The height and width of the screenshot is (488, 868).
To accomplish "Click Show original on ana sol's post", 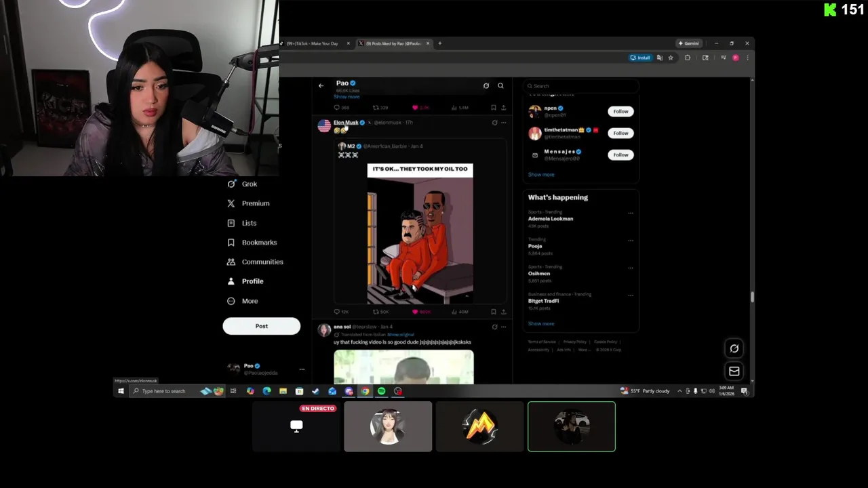I will [x=400, y=335].
